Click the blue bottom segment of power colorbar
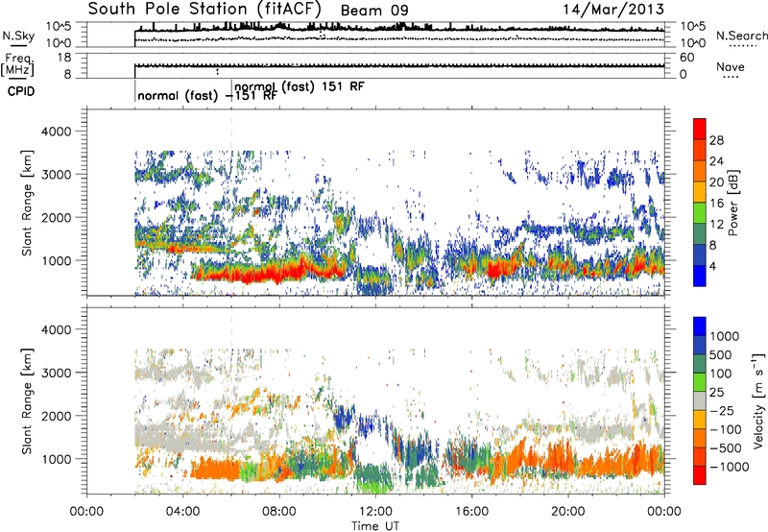 pyautogui.click(x=700, y=276)
